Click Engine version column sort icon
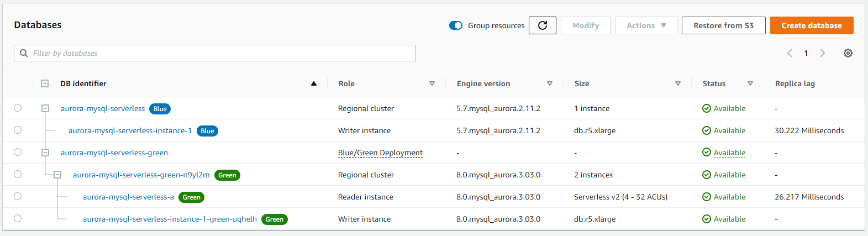This screenshot has width=868, height=236. [550, 83]
